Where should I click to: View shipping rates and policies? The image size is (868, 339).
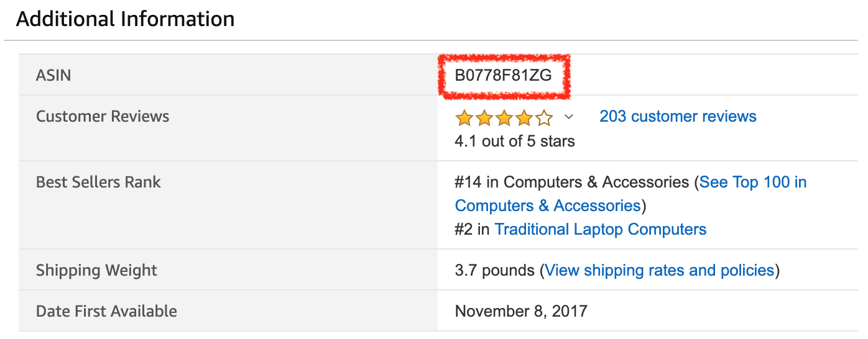(x=660, y=270)
